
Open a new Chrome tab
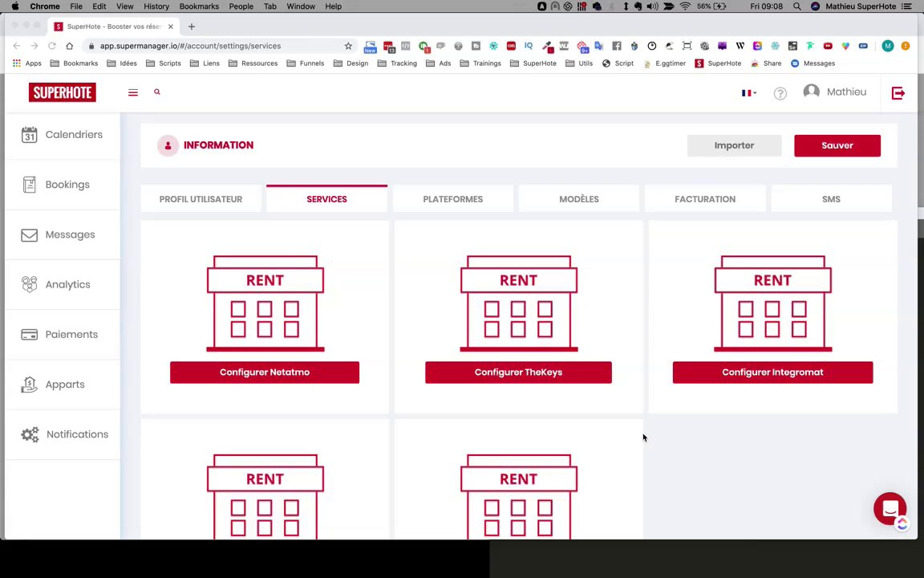pos(192,26)
